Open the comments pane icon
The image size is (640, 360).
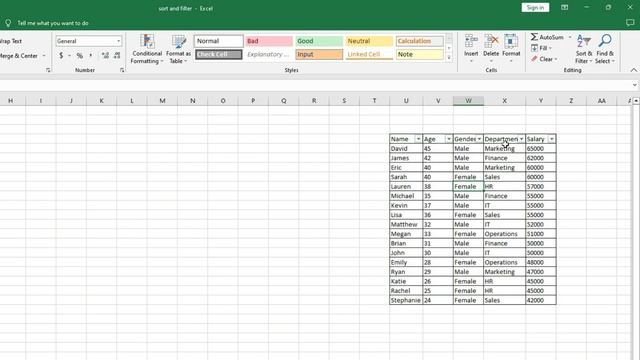point(630,23)
